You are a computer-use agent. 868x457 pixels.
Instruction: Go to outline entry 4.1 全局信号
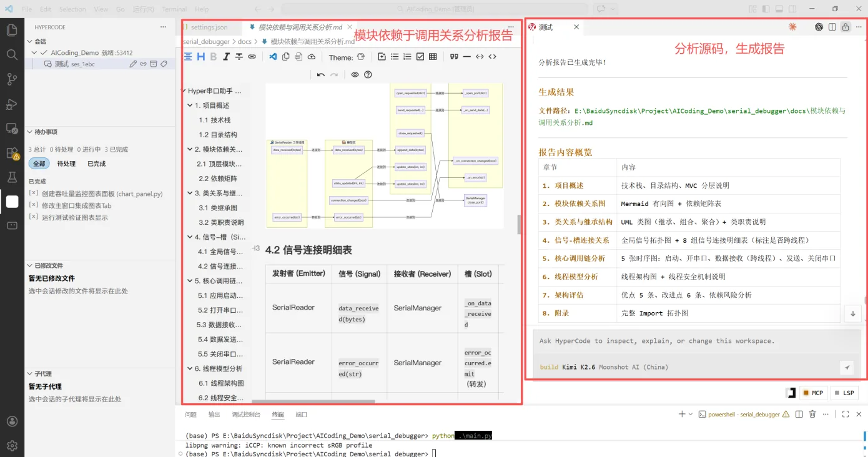click(220, 252)
